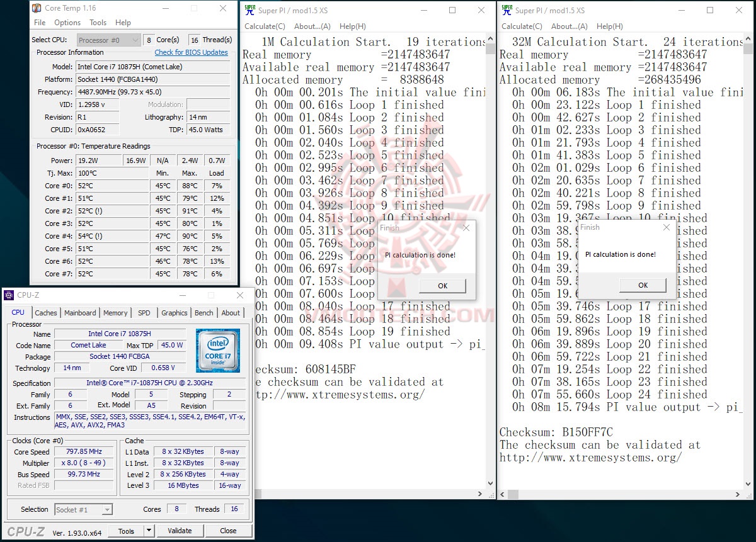Click the VID value 1.2958 v

point(99,104)
